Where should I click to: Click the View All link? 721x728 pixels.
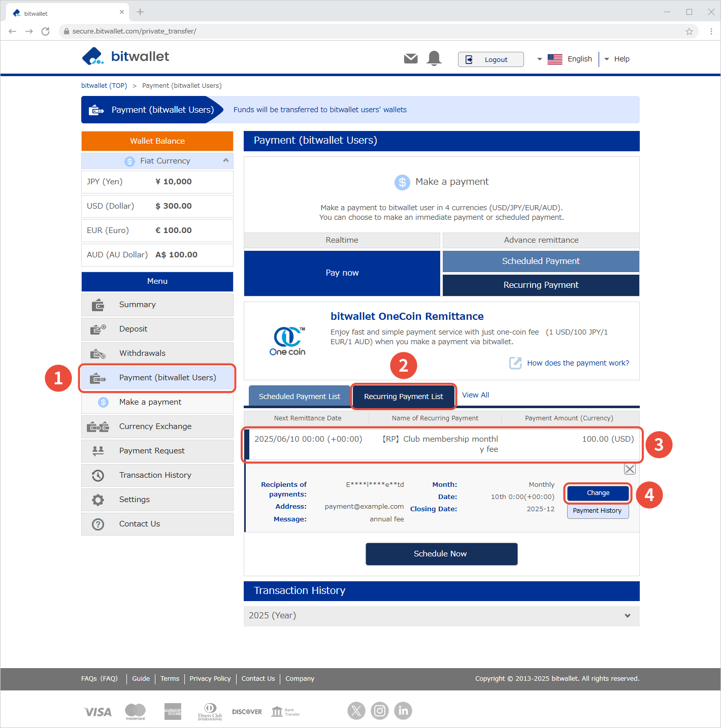point(475,395)
